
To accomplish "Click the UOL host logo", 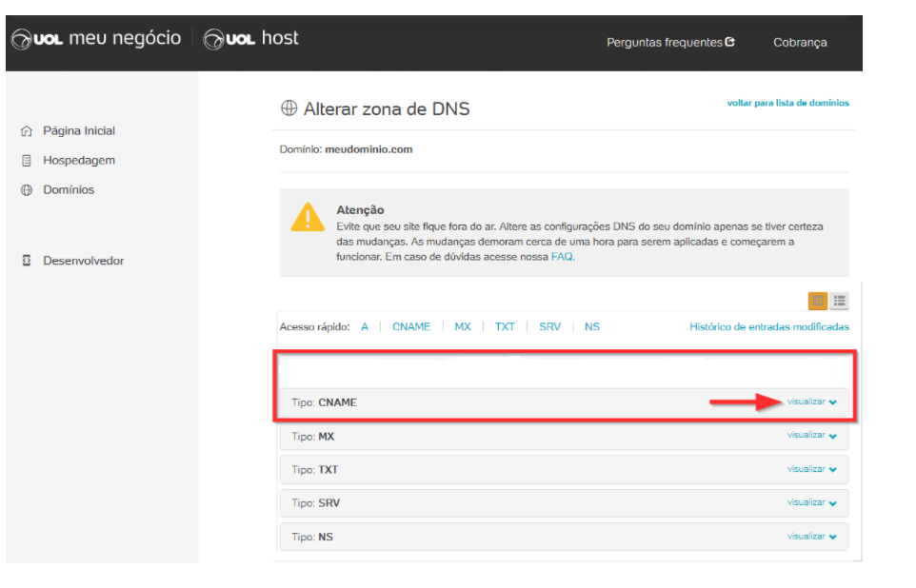I will click(x=251, y=39).
